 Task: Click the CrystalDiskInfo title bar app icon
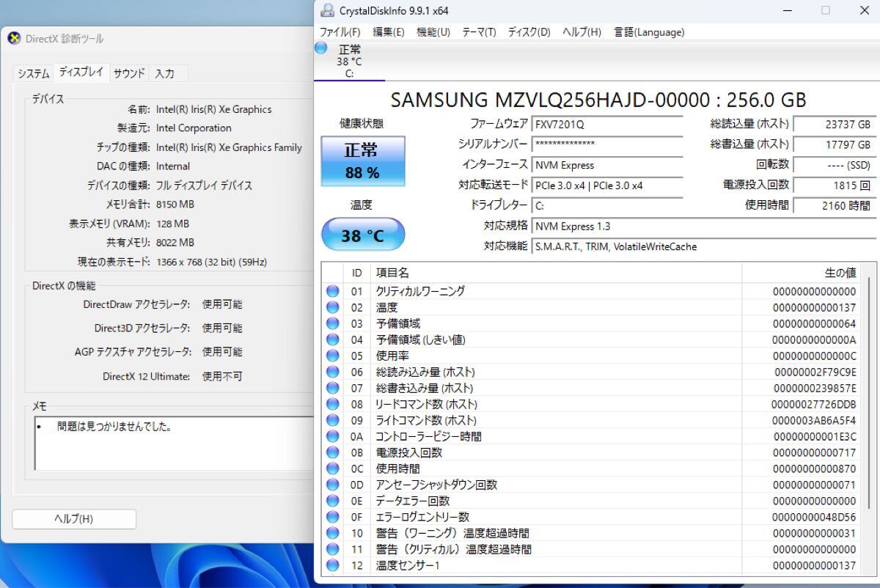point(327,10)
